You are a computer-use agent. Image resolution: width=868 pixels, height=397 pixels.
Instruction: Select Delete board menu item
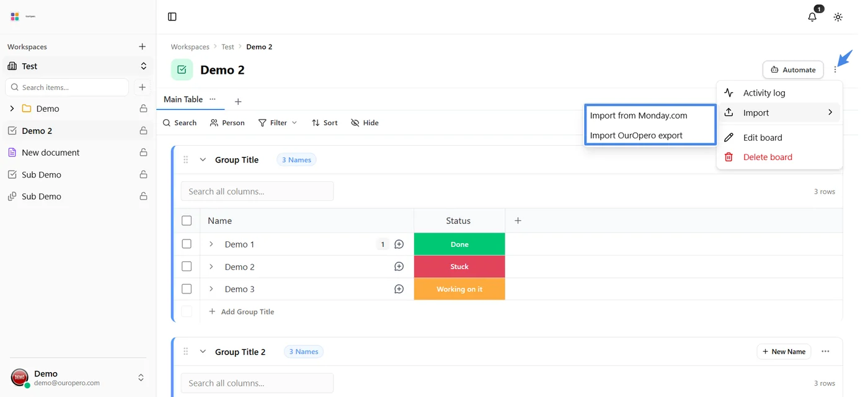click(x=779, y=158)
